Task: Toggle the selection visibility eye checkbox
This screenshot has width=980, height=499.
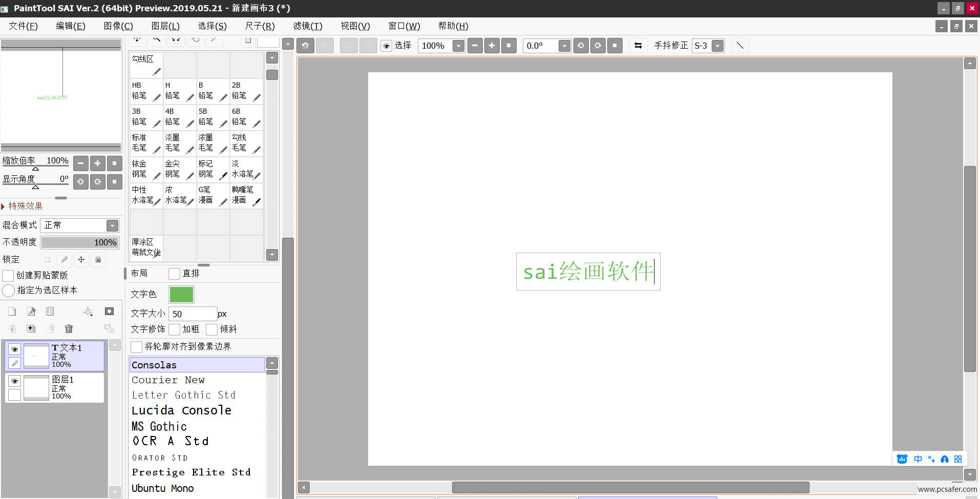Action: pyautogui.click(x=387, y=46)
